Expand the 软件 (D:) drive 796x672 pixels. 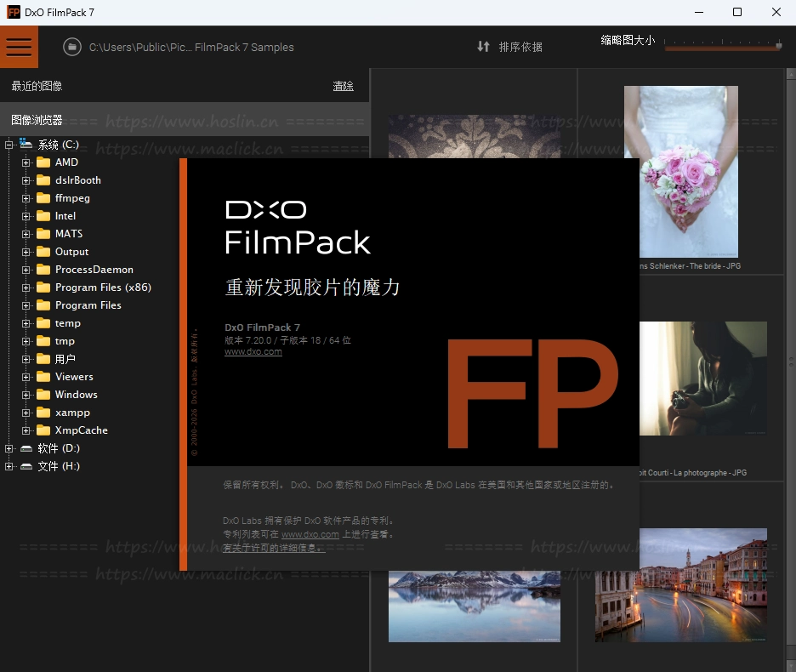[9, 448]
